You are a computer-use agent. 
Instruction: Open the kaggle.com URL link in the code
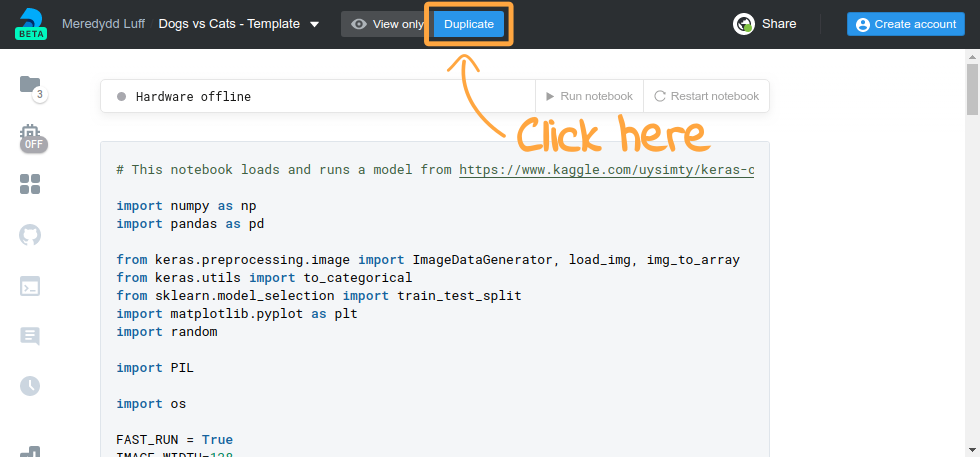click(607, 170)
